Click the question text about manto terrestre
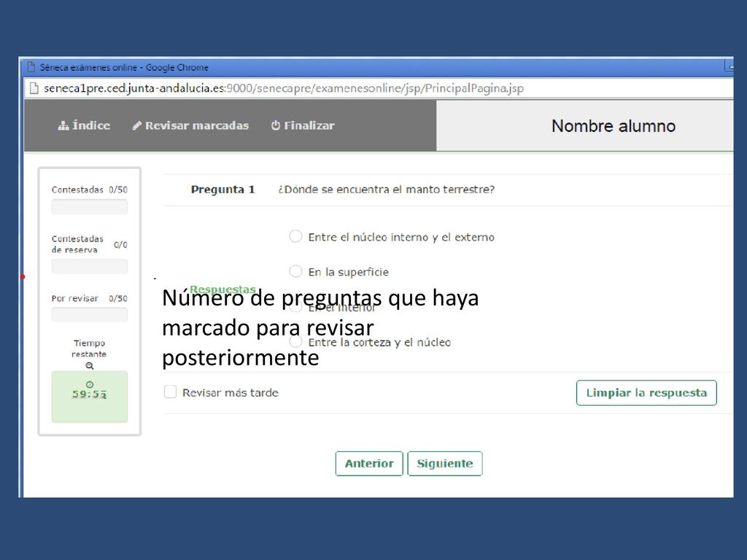 click(387, 190)
